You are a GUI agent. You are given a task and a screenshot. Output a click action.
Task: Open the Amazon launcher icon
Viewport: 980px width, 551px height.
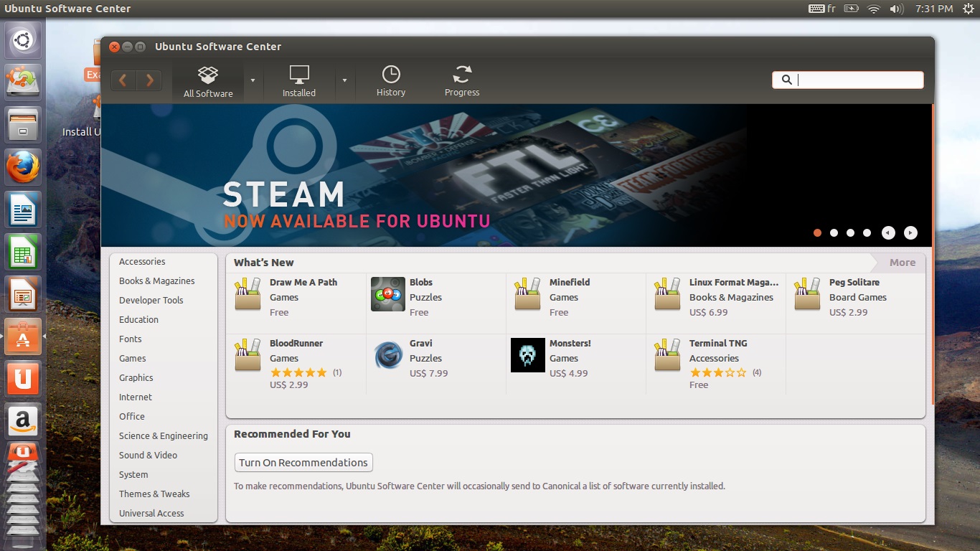click(23, 421)
